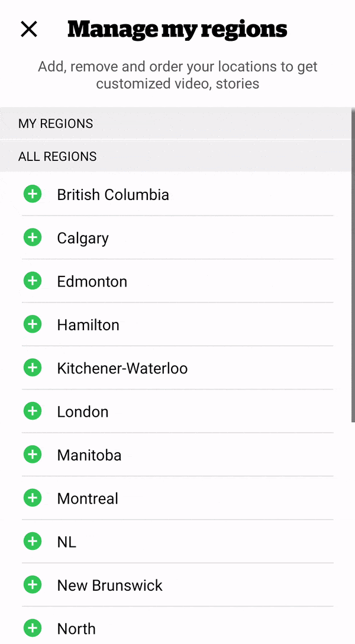Select the MY REGIONS section header
Image resolution: width=355 pixels, height=644 pixels.
[56, 124]
